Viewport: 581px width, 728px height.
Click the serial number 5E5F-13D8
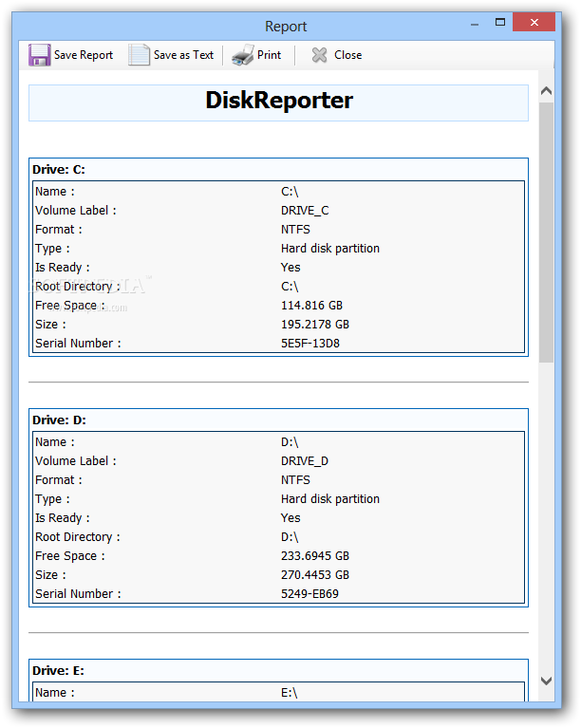pyautogui.click(x=310, y=344)
